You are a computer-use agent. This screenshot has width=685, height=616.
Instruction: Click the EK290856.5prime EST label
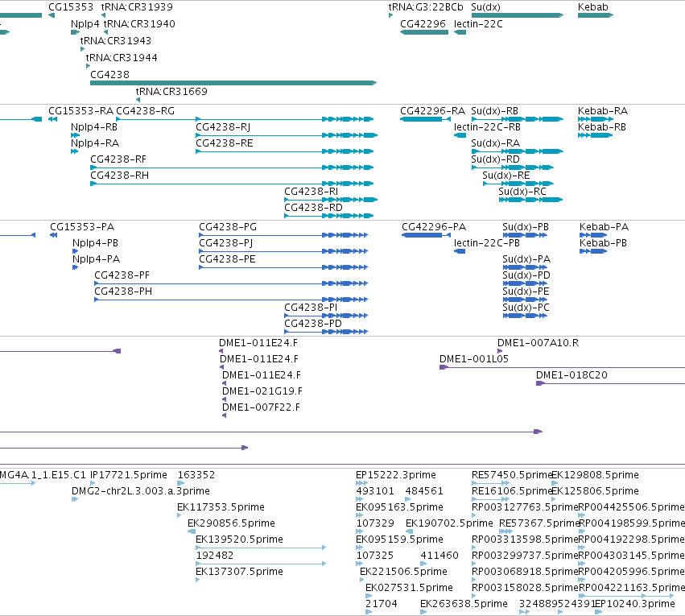point(231,523)
